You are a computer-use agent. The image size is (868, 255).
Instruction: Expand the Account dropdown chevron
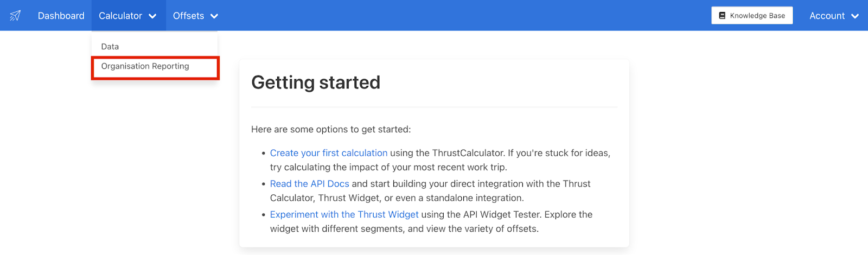855,16
